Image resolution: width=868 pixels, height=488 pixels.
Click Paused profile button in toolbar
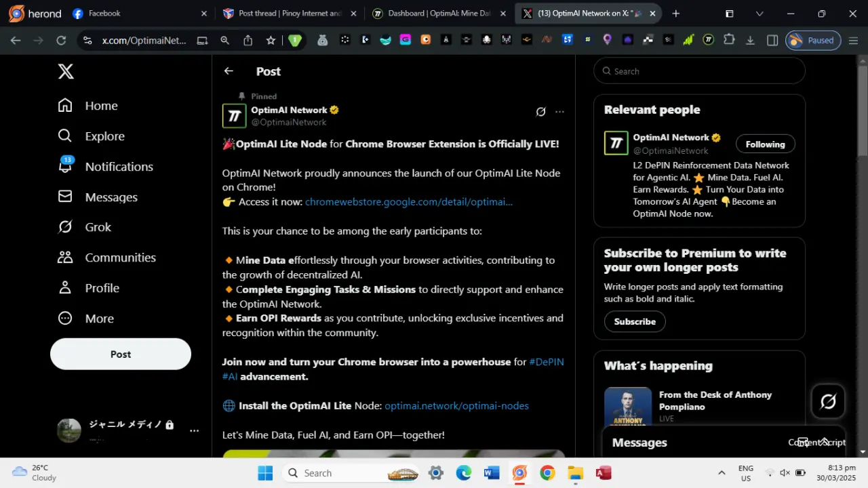pyautogui.click(x=813, y=41)
